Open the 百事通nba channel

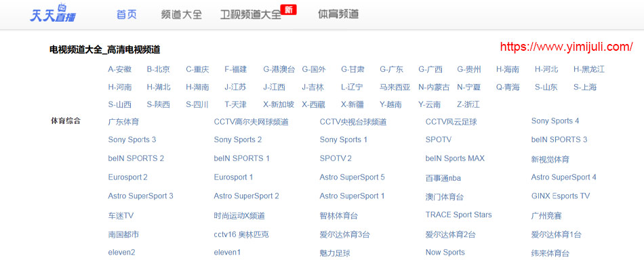443,178
